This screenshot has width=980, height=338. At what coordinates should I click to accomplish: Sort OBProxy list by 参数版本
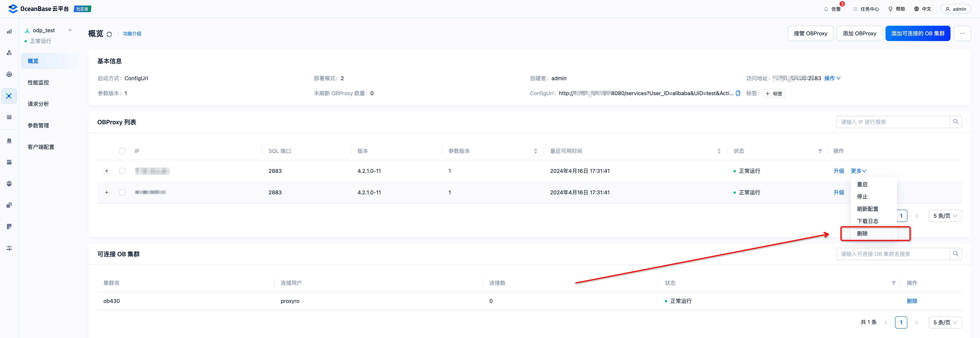point(535,151)
